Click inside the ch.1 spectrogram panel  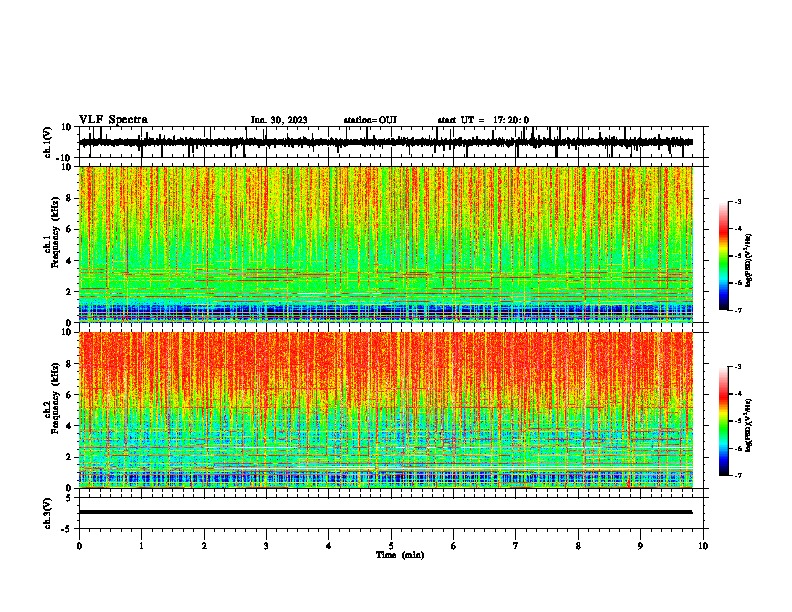[385, 244]
